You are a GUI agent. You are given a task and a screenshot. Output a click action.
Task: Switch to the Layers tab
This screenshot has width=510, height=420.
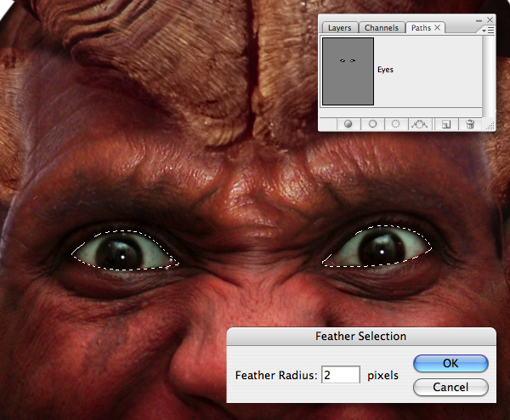pos(339,28)
